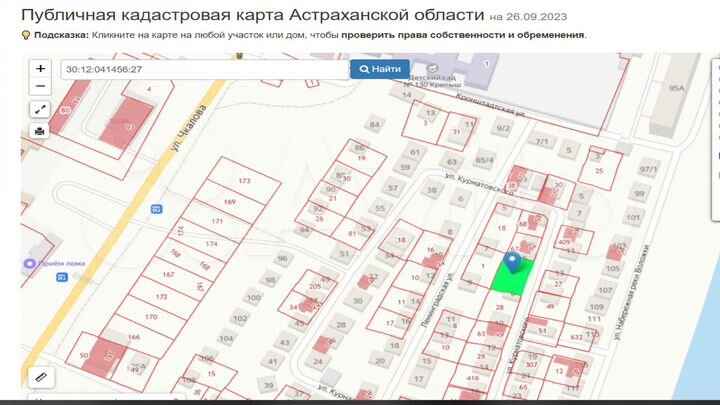Select parcel numbered 169

(x=230, y=202)
